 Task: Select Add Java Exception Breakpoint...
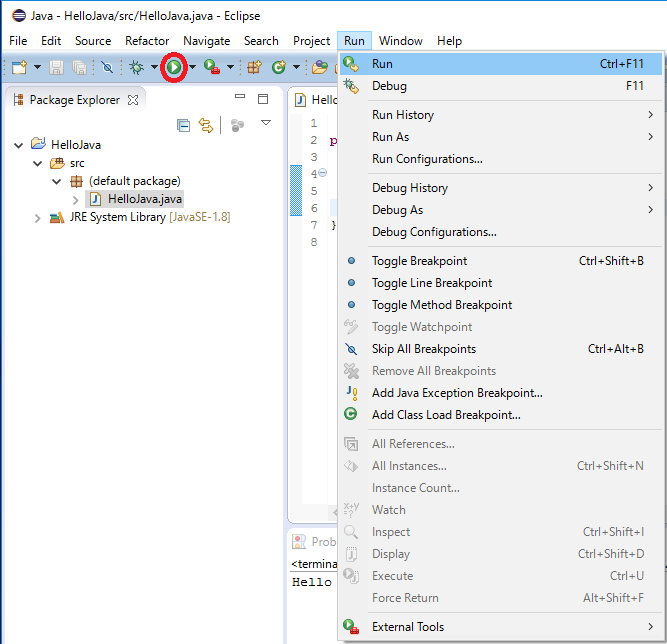click(501, 393)
